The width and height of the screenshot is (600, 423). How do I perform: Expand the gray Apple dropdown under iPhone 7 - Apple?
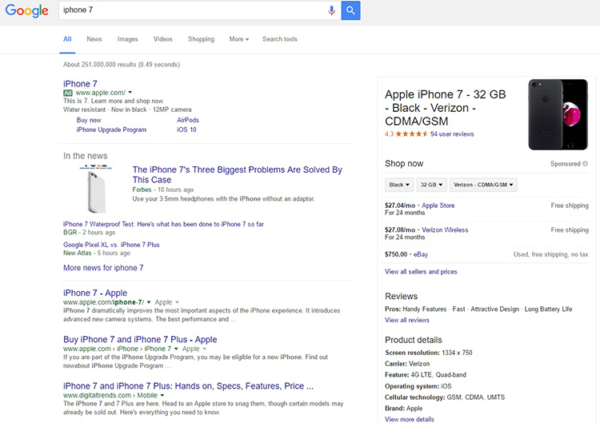pyautogui.click(x=167, y=302)
